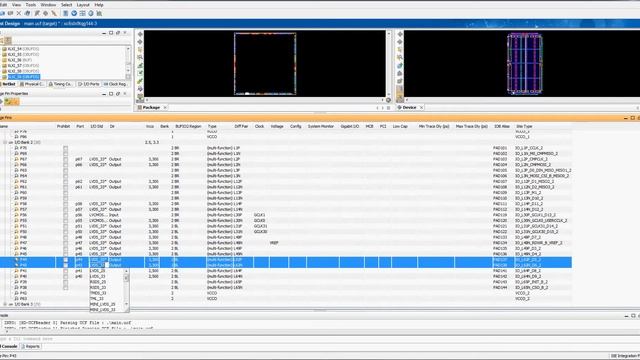The width and height of the screenshot is (640, 360).
Task: Sort by the Site Type column header
Action: click(524, 127)
